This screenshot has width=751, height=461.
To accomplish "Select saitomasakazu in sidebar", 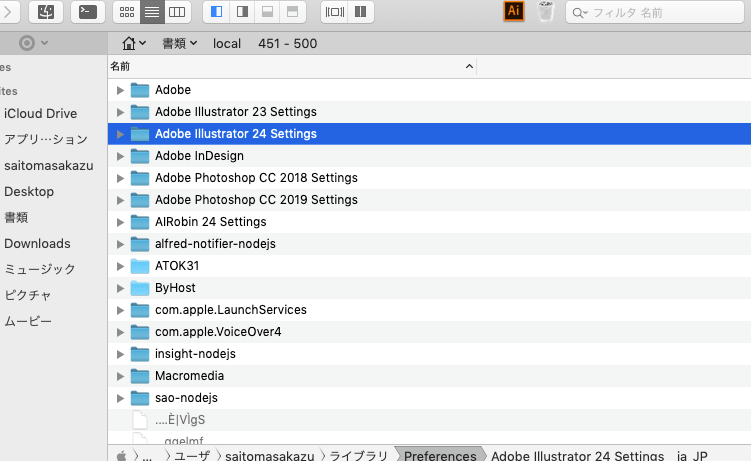I will pyautogui.click(x=49, y=166).
